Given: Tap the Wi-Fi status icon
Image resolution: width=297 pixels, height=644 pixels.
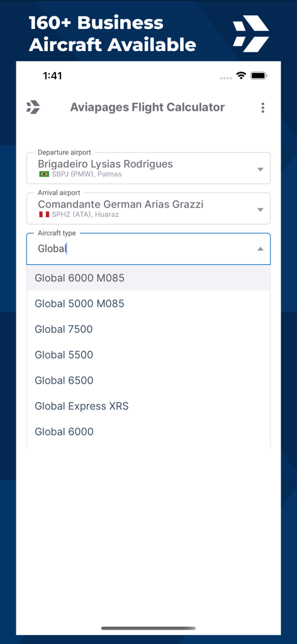Looking at the screenshot, I should [x=241, y=75].
